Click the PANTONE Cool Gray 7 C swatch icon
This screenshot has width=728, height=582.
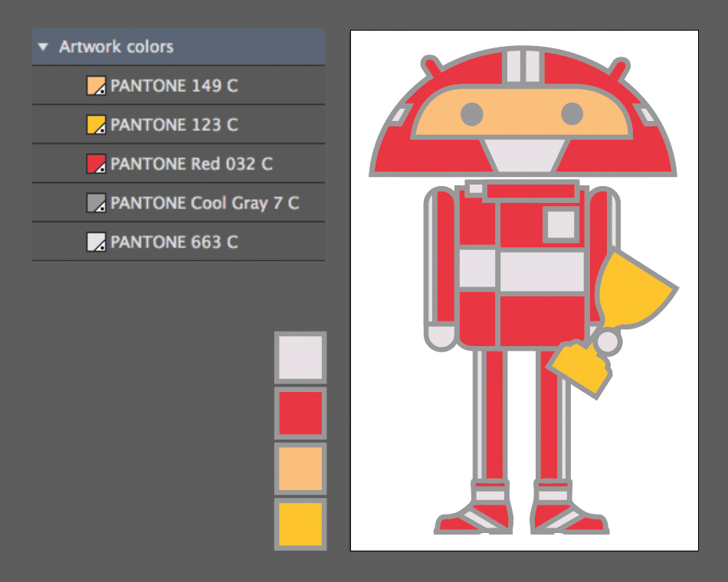coord(96,203)
